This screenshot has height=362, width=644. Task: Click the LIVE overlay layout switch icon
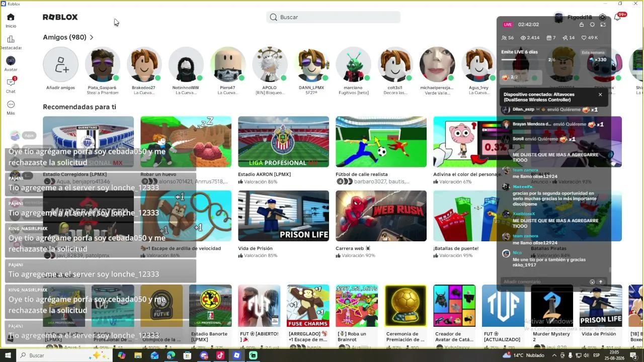pyautogui.click(x=603, y=25)
